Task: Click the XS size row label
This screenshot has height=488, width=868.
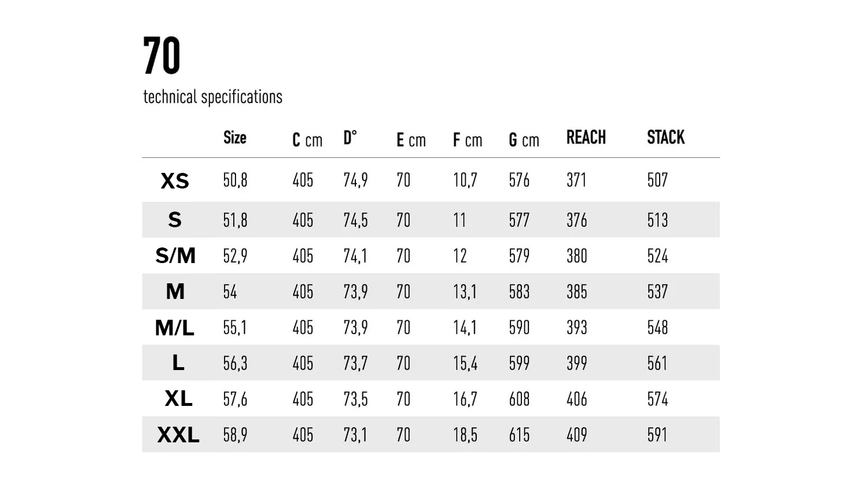Action: [x=175, y=181]
